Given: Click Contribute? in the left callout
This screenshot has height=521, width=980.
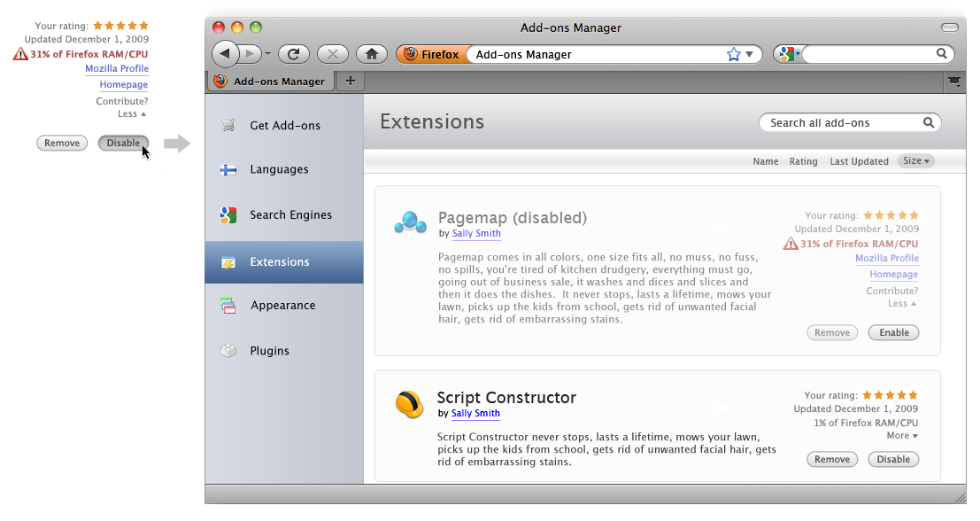Looking at the screenshot, I should [x=122, y=101].
